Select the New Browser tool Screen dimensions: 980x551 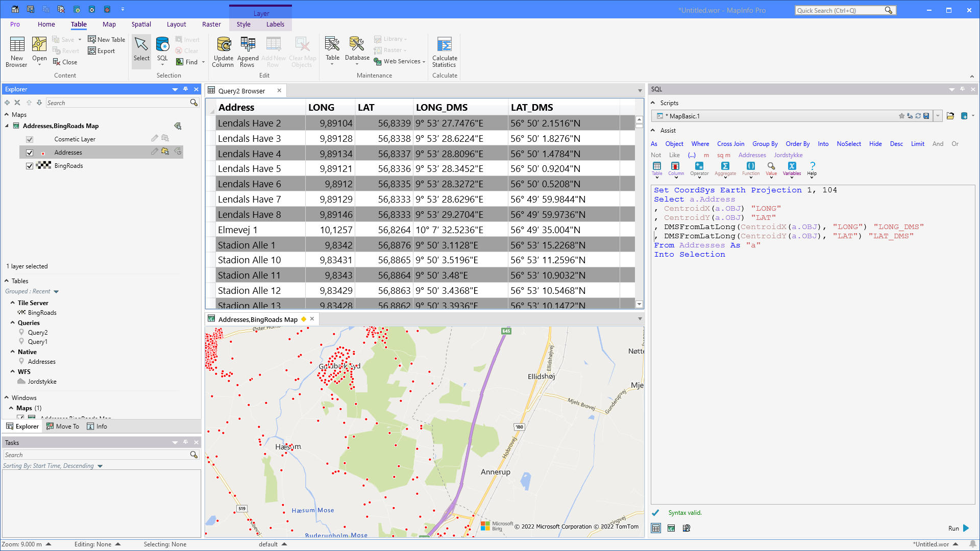16,51
